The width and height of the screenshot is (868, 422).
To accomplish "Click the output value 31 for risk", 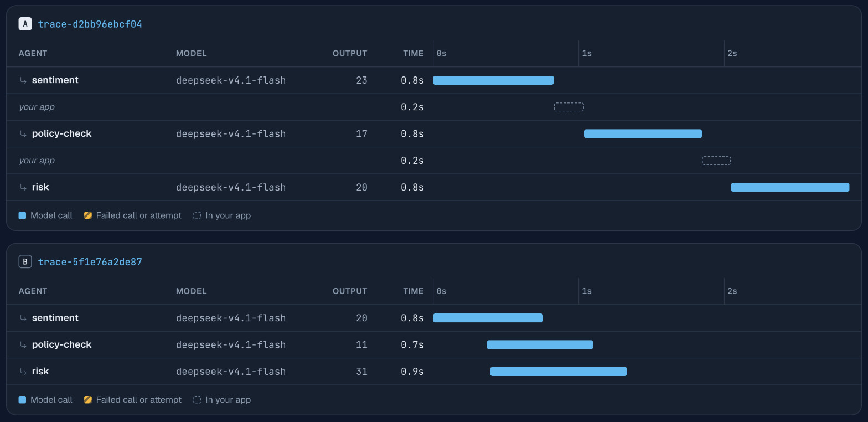I will (361, 372).
